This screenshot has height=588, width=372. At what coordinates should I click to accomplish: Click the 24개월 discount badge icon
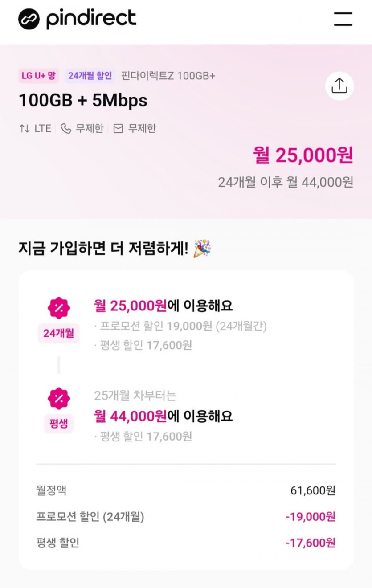59,308
